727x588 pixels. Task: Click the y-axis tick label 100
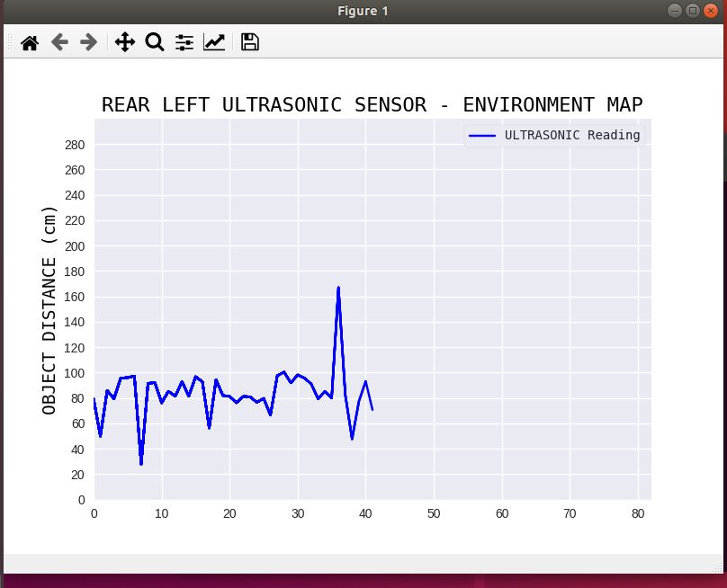(75, 373)
